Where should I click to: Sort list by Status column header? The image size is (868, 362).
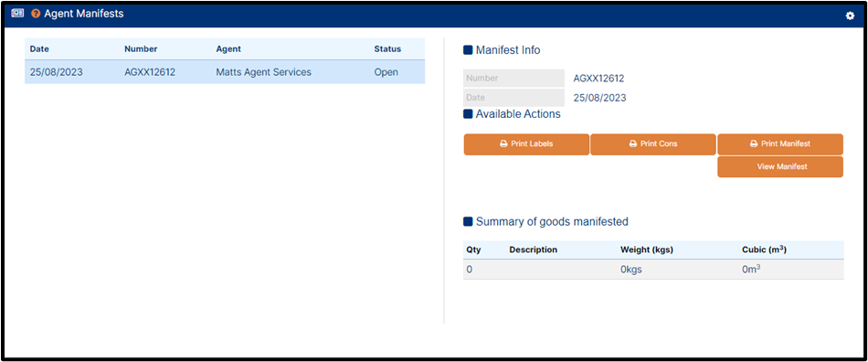(x=387, y=48)
